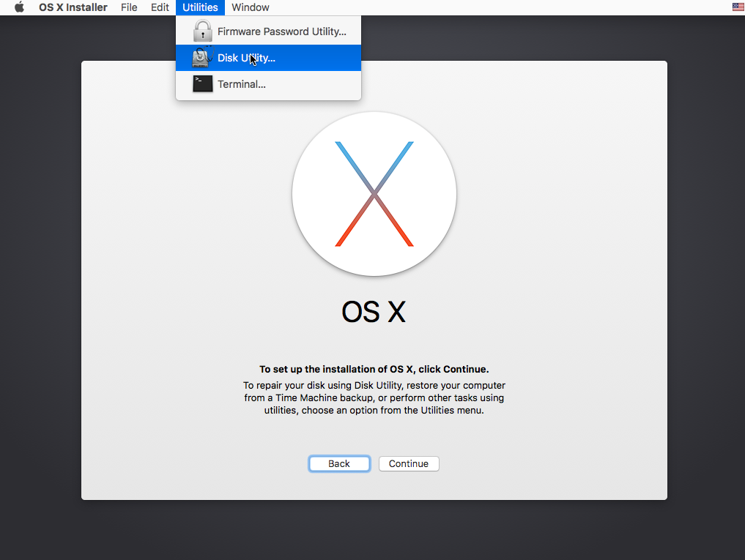Click the Back button
Image resolution: width=745 pixels, height=560 pixels.
pyautogui.click(x=339, y=463)
